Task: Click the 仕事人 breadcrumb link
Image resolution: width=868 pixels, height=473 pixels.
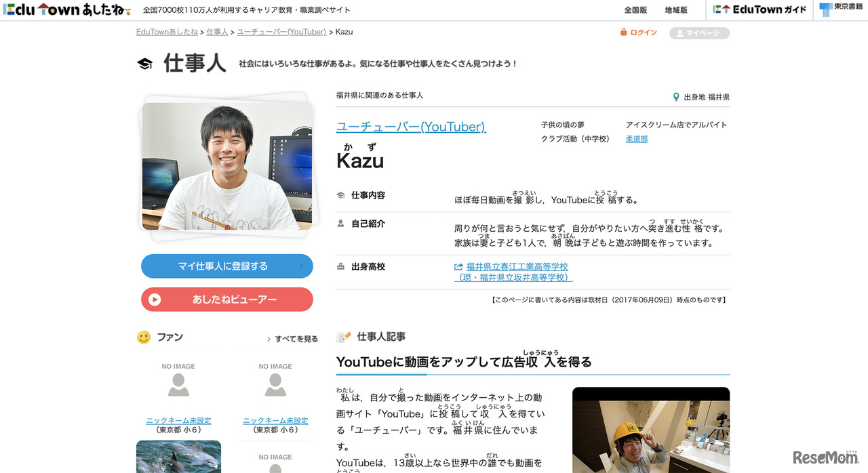Action: click(x=217, y=31)
